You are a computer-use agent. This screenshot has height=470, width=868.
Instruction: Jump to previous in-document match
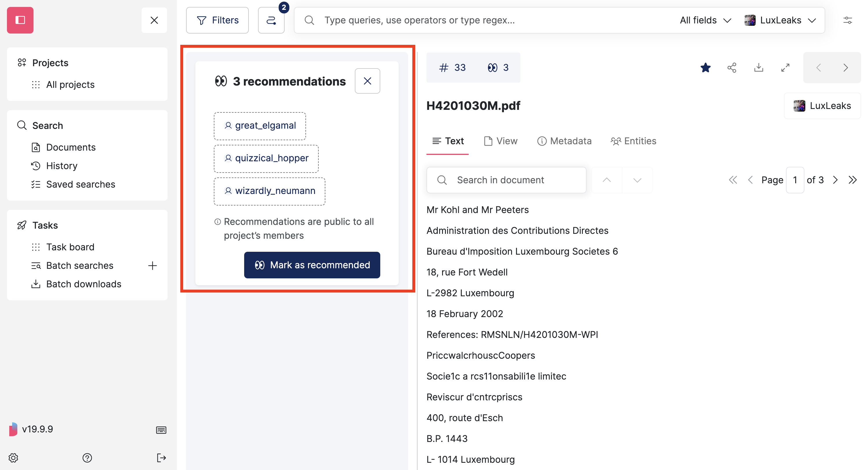607,180
